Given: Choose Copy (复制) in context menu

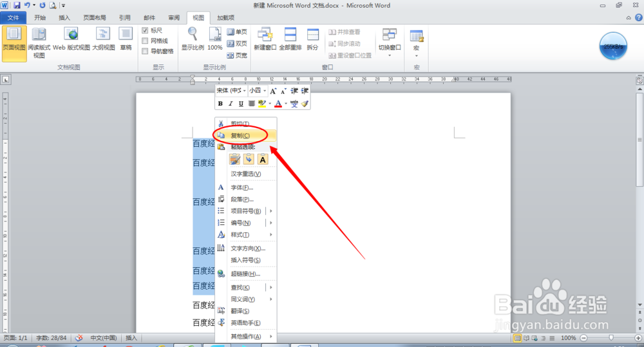Looking at the screenshot, I should click(x=245, y=135).
